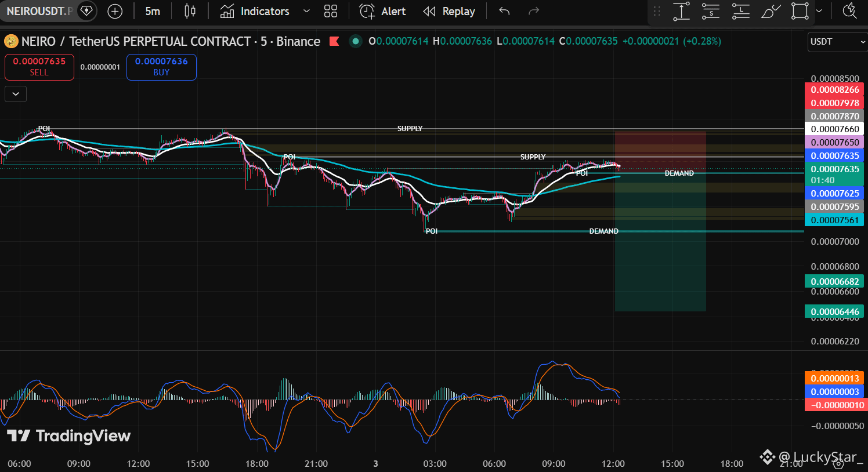The image size is (868, 472).
Task: Click the low value L0.00007614
Action: tap(526, 41)
